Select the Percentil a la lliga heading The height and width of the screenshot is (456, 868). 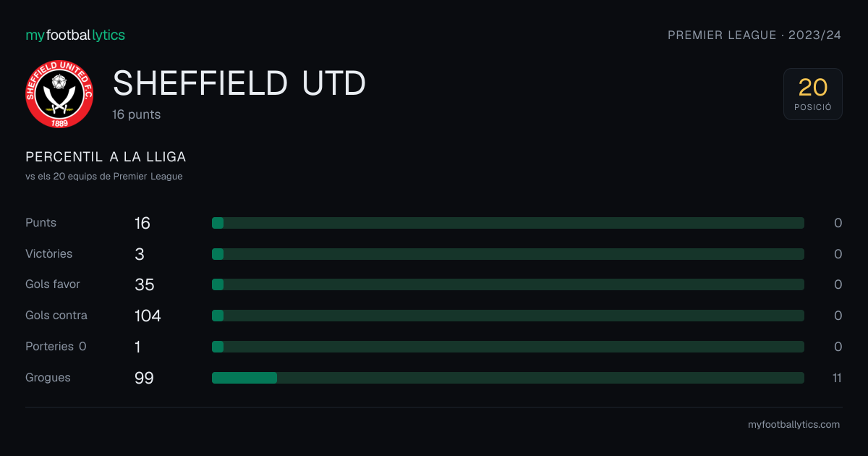106,157
